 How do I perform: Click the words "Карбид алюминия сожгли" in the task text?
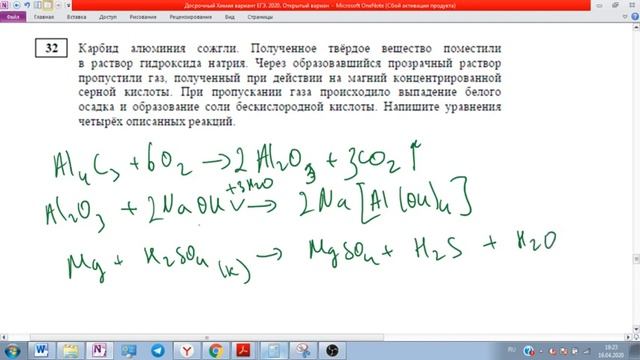click(x=158, y=49)
